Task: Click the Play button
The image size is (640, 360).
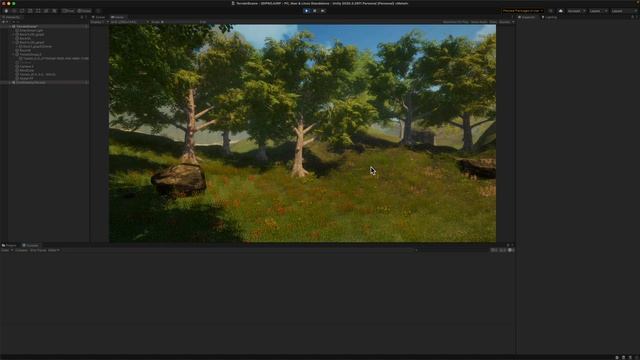Action: click(307, 11)
